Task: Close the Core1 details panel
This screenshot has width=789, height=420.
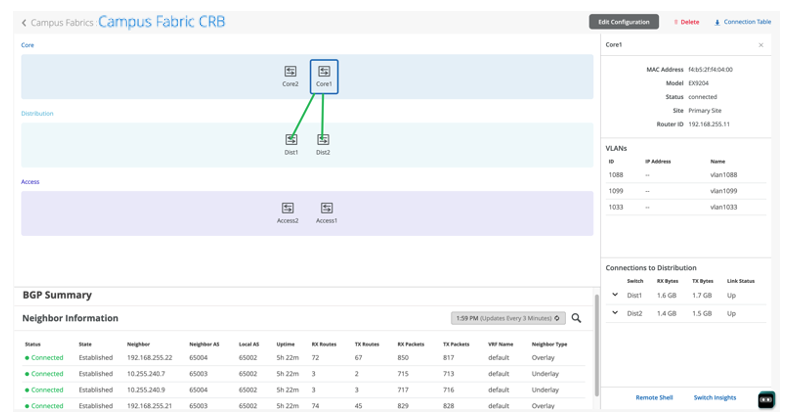Action: point(760,45)
